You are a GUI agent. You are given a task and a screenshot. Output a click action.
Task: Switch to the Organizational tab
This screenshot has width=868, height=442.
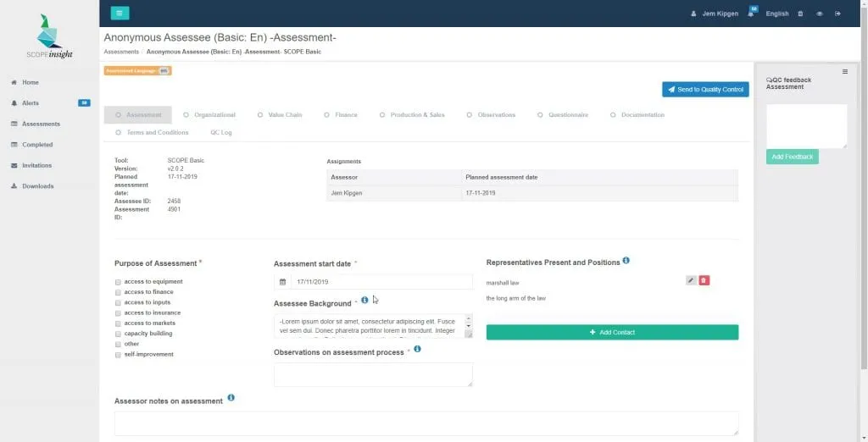[x=209, y=115]
